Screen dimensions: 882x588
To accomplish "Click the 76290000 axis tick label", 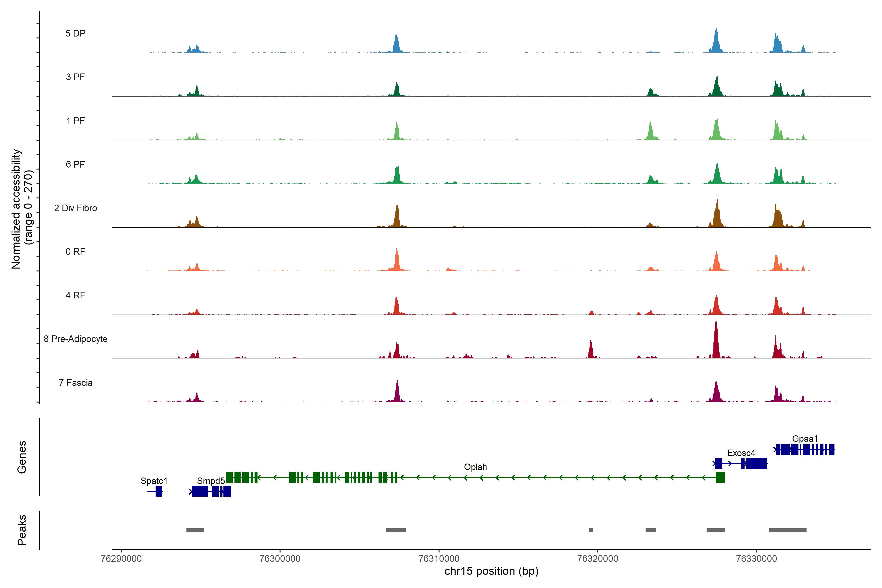I will tap(121, 559).
